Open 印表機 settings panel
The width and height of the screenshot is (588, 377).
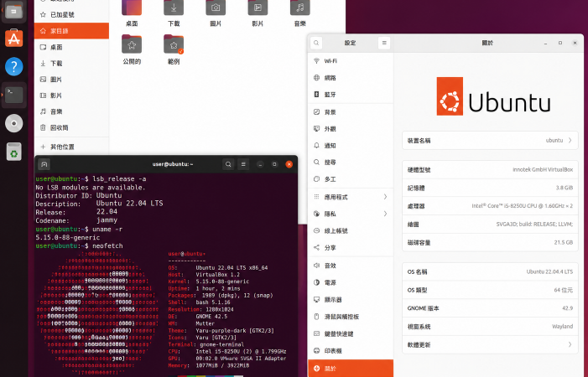click(351, 351)
